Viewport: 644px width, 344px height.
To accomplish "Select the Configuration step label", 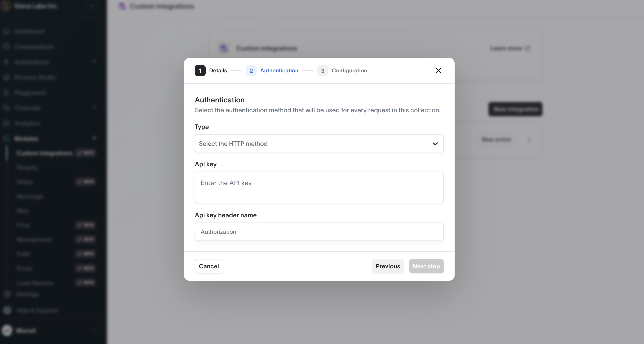I will pyautogui.click(x=349, y=71).
